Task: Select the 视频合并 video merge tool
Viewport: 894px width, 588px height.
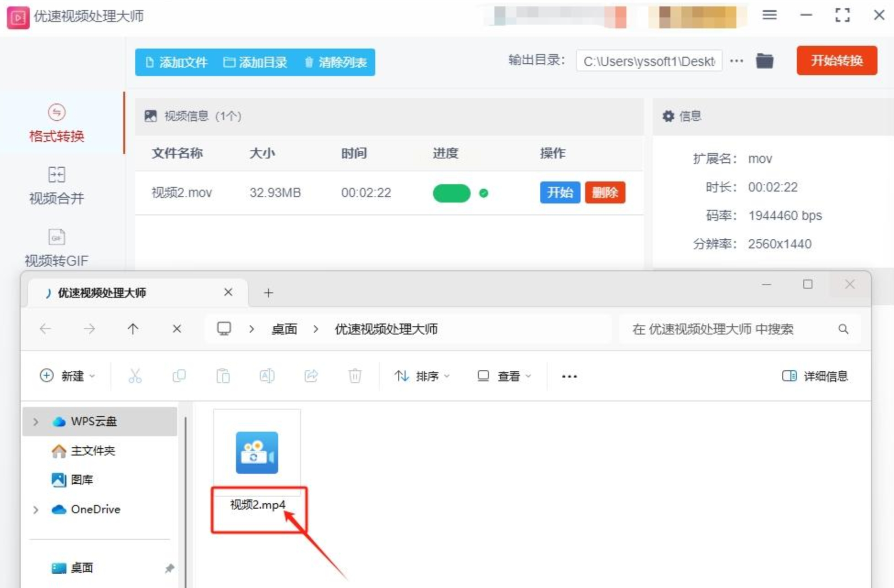Action: tap(56, 185)
